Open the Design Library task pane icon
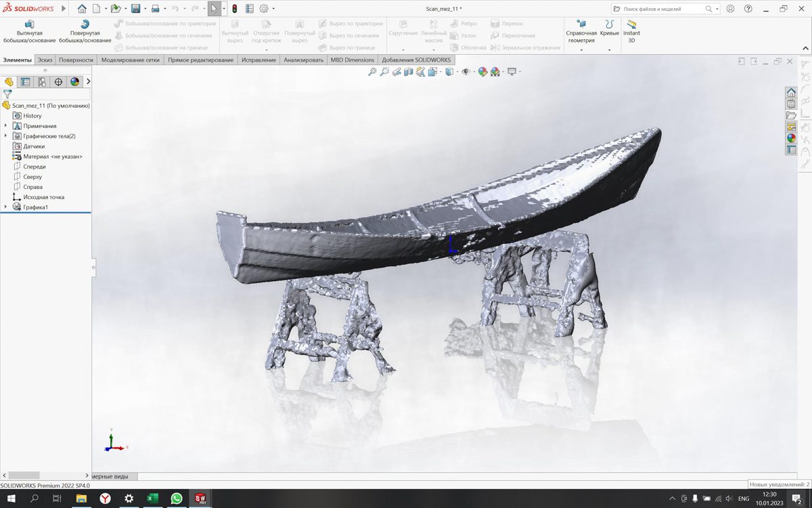 [x=791, y=104]
